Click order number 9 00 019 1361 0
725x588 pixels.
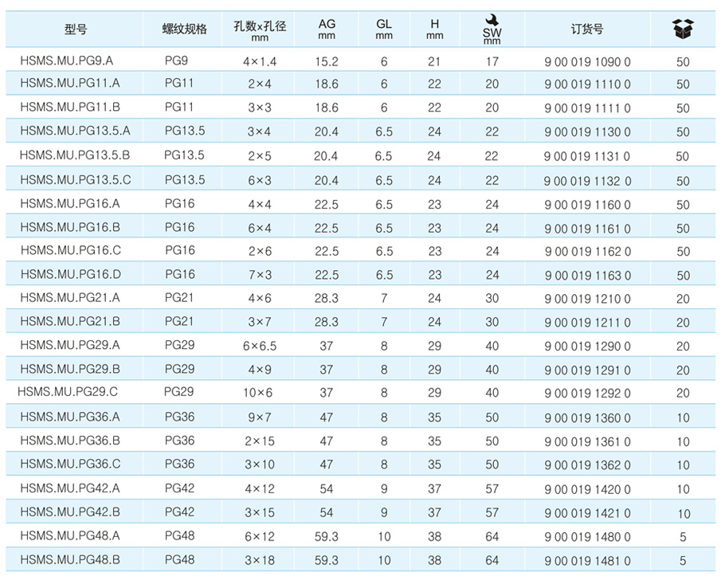pos(587,441)
